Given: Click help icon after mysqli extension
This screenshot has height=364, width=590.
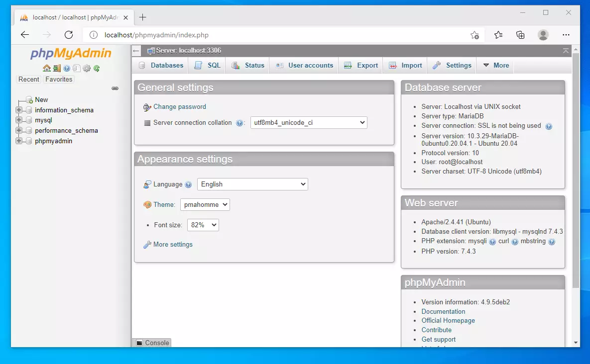Looking at the screenshot, I should [x=492, y=242].
